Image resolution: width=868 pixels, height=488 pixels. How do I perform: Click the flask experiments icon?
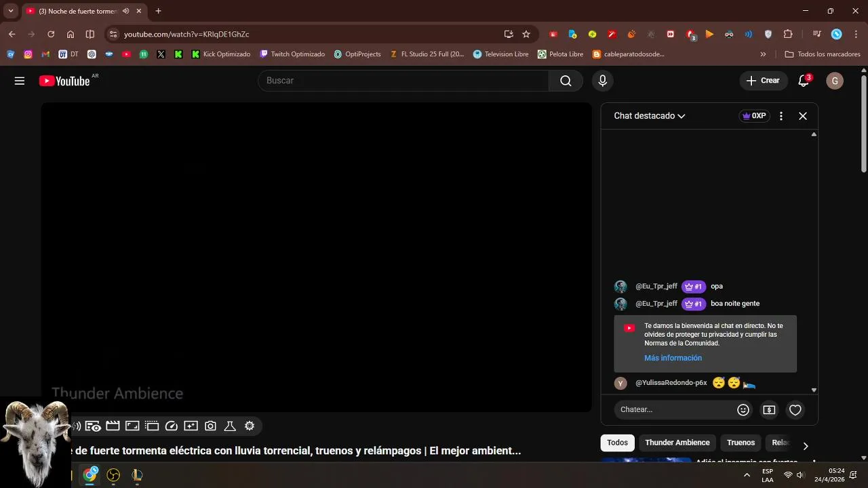click(230, 426)
